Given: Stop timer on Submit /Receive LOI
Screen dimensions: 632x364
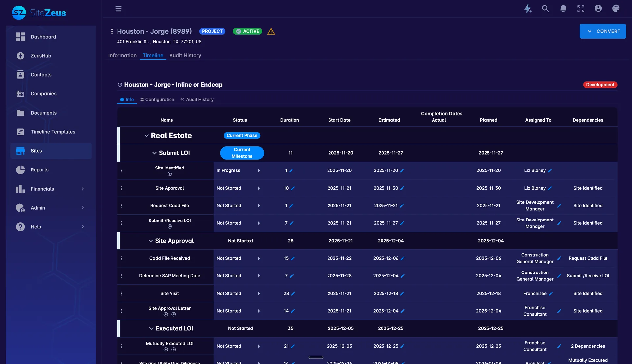Looking at the screenshot, I should click(x=170, y=226).
